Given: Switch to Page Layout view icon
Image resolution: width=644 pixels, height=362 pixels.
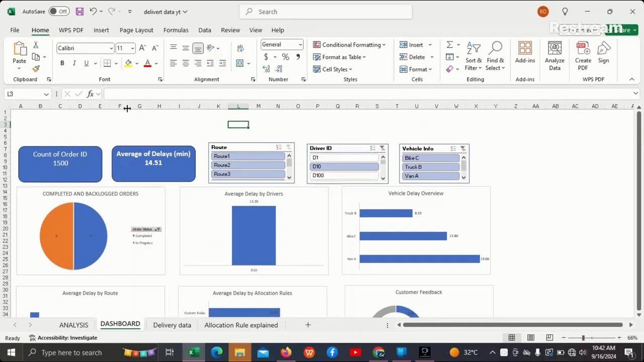Looking at the screenshot, I should [x=531, y=338].
